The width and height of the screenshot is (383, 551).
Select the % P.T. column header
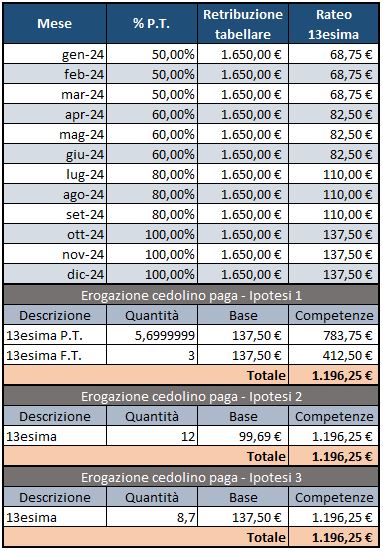click(152, 24)
